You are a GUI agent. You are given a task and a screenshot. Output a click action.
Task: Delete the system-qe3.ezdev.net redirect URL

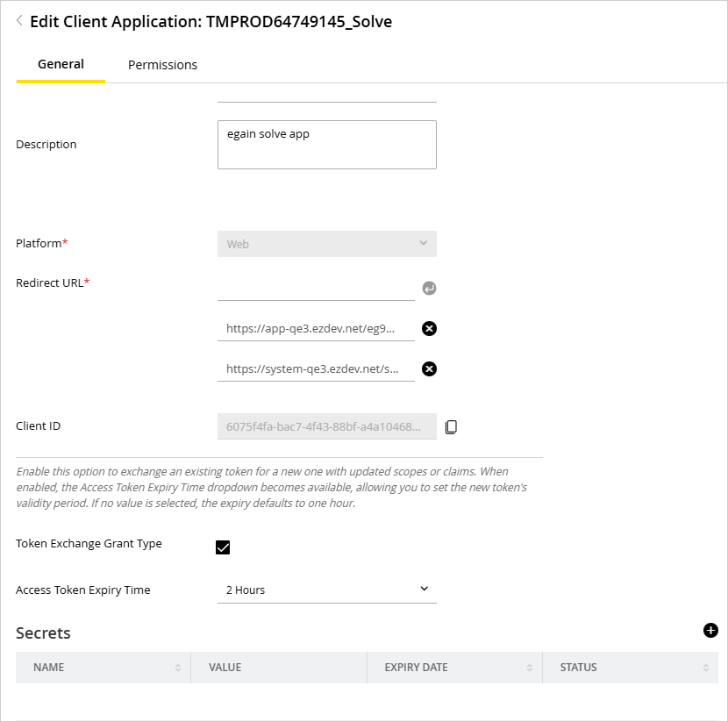429,369
